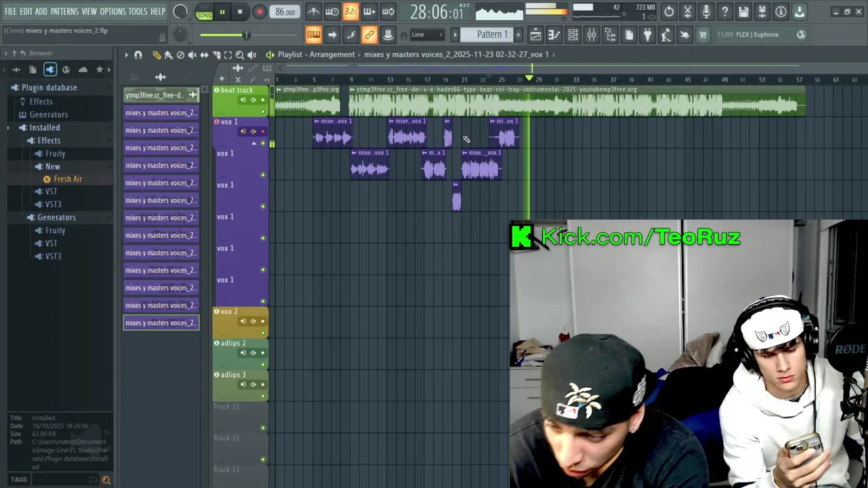Open the Playlist view button

pyautogui.click(x=535, y=35)
